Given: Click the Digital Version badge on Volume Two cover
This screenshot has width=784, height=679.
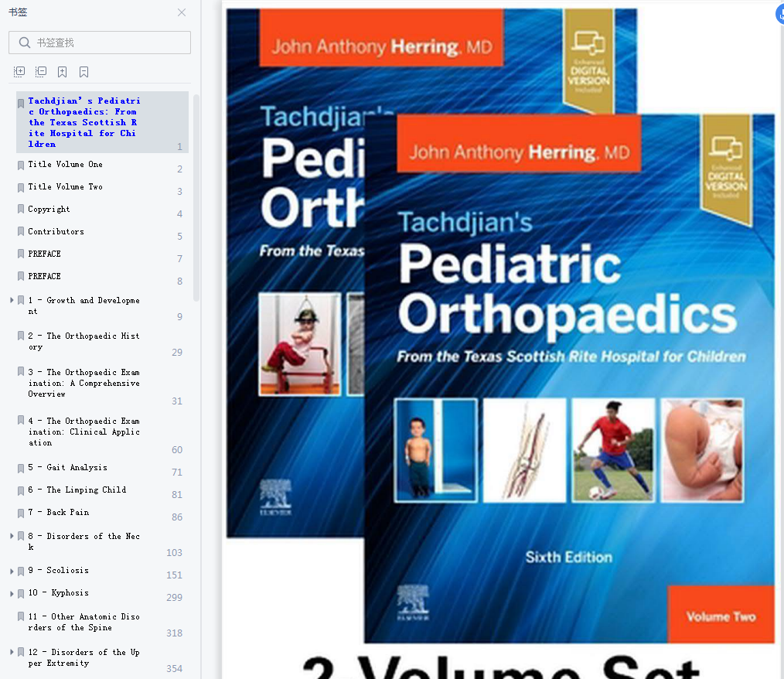Looking at the screenshot, I should pyautogui.click(x=726, y=170).
